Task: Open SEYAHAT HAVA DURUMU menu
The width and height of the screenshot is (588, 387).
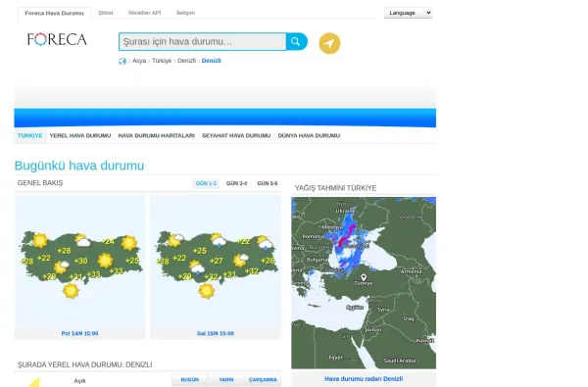Action: (x=236, y=136)
